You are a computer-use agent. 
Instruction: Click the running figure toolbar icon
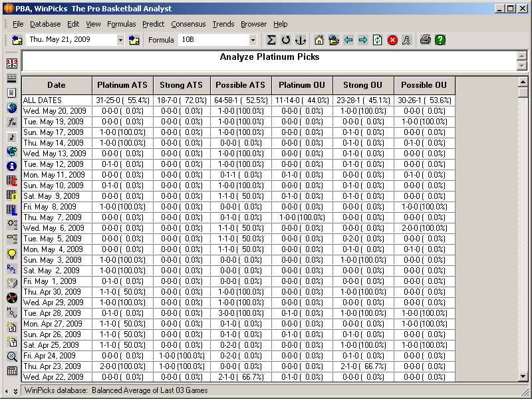406,40
